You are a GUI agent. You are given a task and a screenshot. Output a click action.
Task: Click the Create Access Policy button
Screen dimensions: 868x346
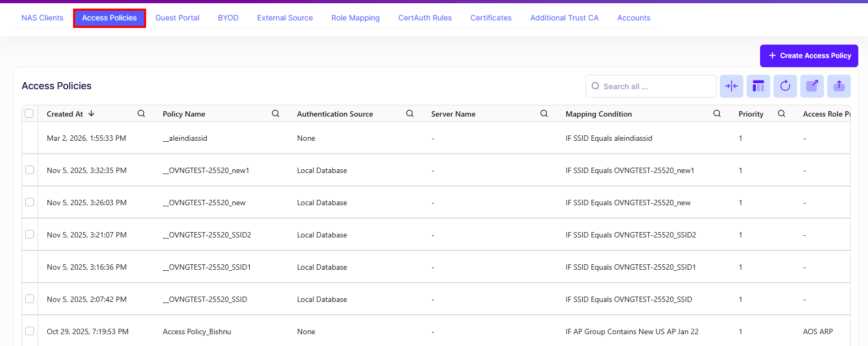[x=809, y=56]
